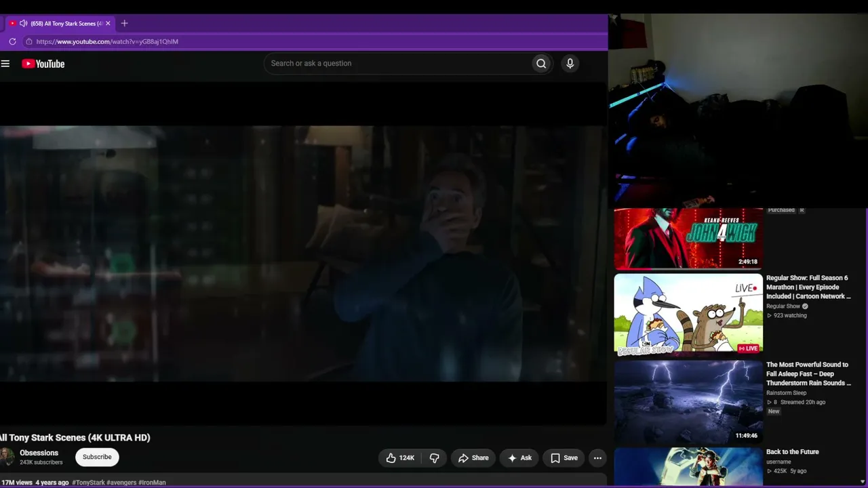The width and height of the screenshot is (868, 488).
Task: View site information icon beside the URL
Action: 28,41
